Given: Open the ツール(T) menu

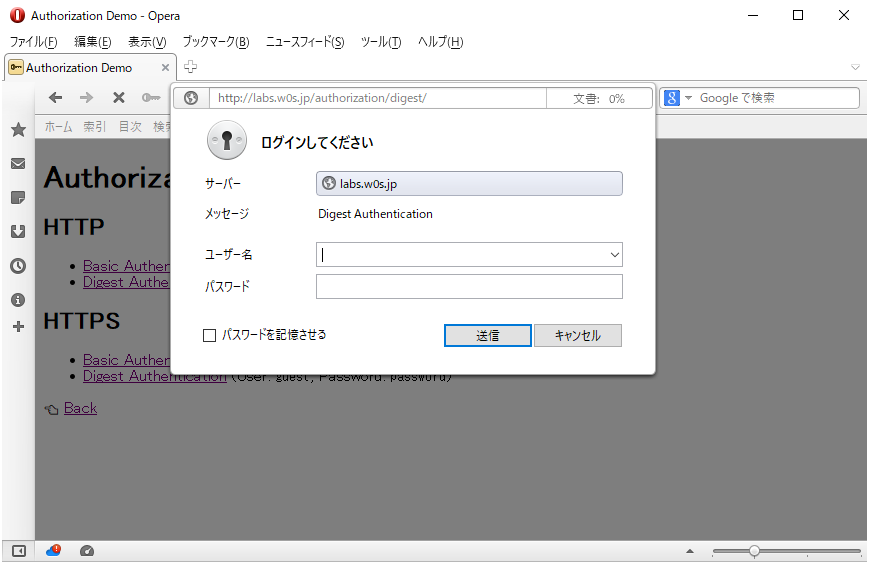Looking at the screenshot, I should click(380, 42).
